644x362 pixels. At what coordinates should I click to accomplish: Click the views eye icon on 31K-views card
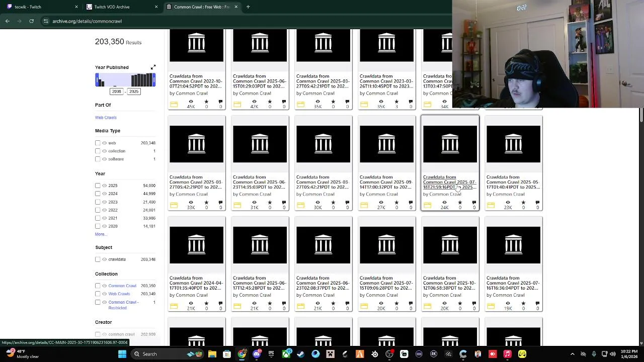pyautogui.click(x=254, y=203)
